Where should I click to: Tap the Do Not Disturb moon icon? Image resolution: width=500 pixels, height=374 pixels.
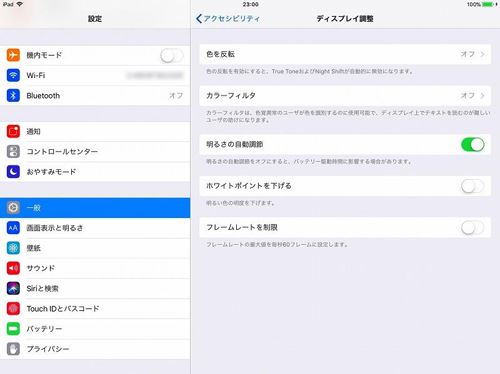click(x=13, y=172)
